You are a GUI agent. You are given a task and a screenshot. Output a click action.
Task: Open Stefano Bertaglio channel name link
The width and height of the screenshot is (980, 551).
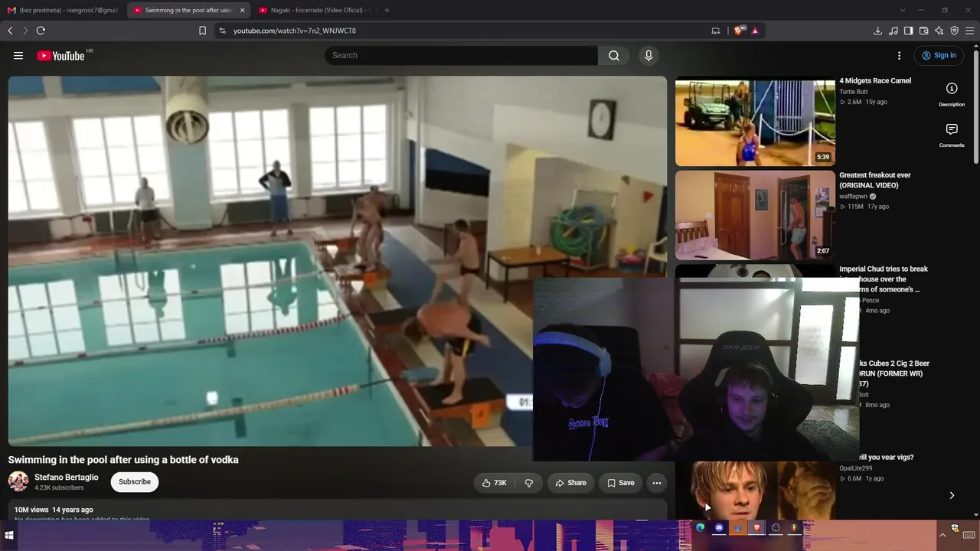[67, 478]
